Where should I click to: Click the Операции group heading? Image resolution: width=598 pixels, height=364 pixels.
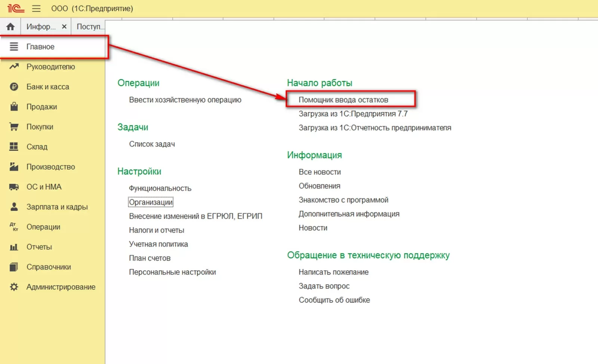[138, 83]
